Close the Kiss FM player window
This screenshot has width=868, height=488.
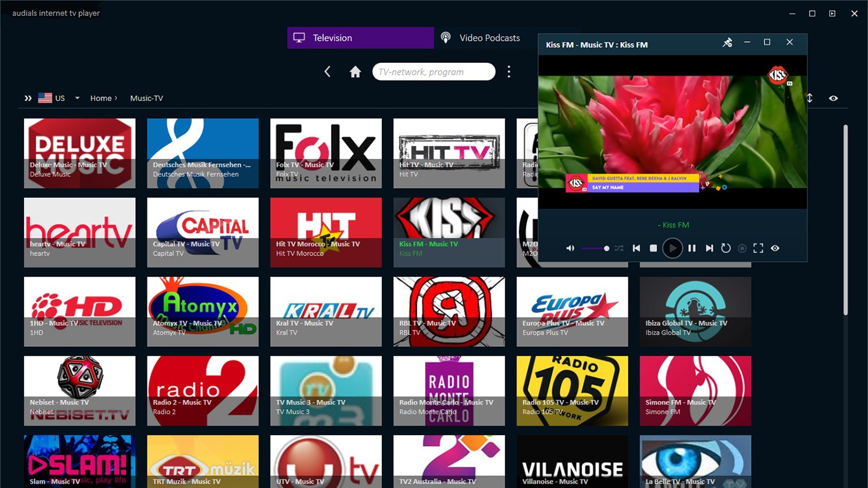click(x=790, y=43)
